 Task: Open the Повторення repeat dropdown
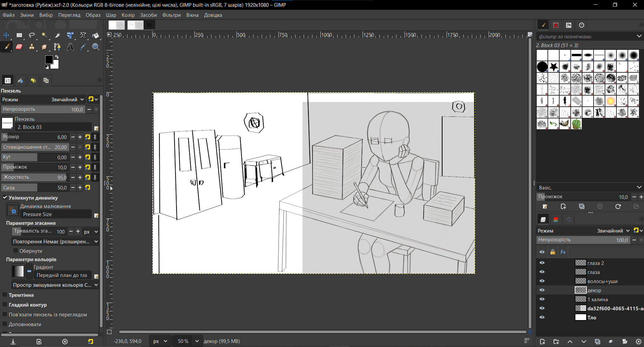[55, 241]
